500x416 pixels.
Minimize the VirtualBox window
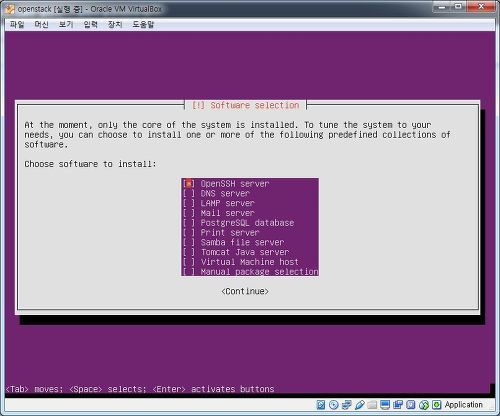tap(442, 7)
